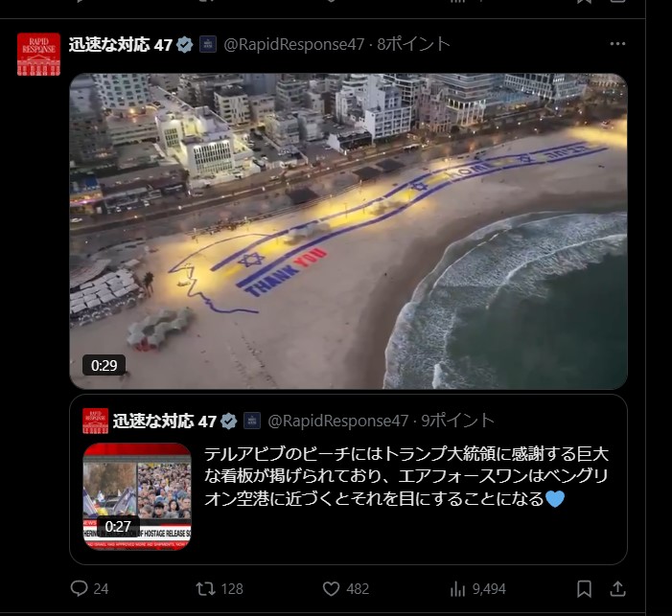
Task: Bookmark this post
Action: pyautogui.click(x=584, y=588)
